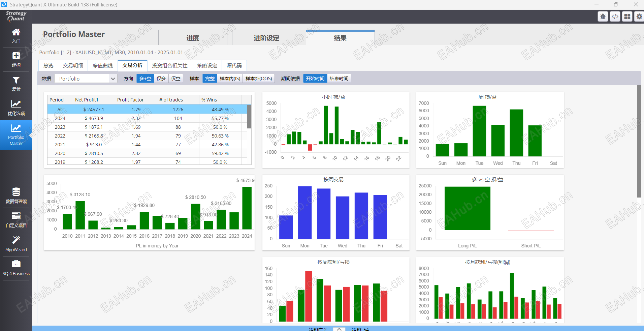Launch AlgoWizard from the sidebar
The image size is (644, 331).
pyautogui.click(x=16, y=244)
